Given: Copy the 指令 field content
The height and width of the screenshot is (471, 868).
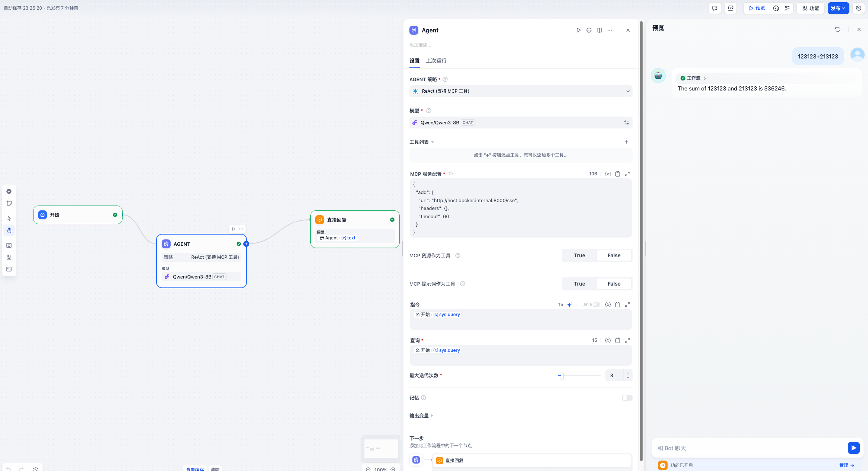Looking at the screenshot, I should [x=618, y=305].
